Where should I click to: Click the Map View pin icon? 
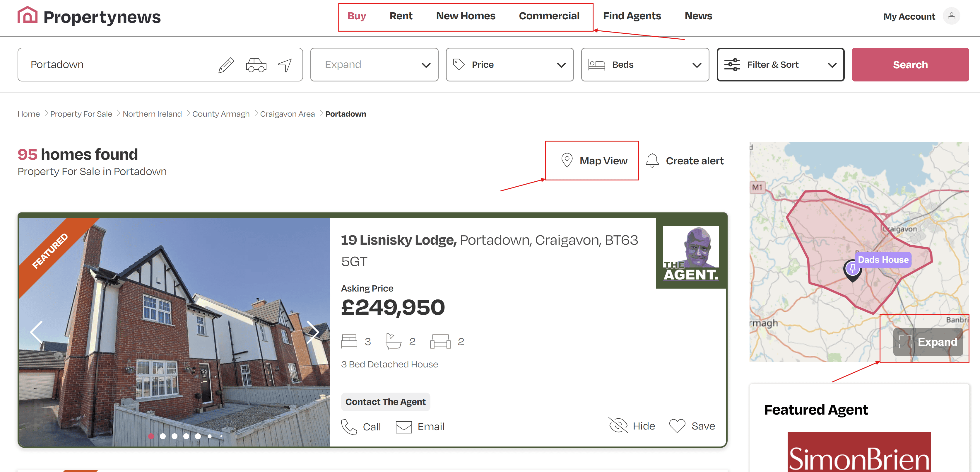tap(567, 161)
